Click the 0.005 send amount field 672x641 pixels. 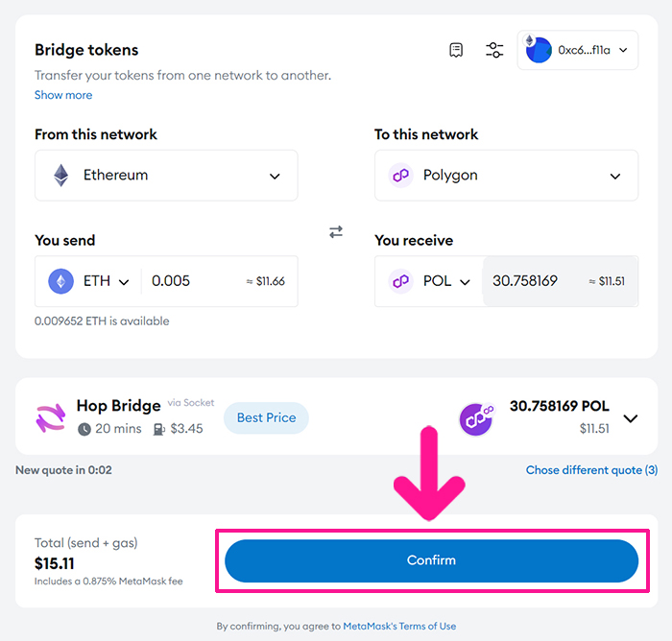[220, 281]
